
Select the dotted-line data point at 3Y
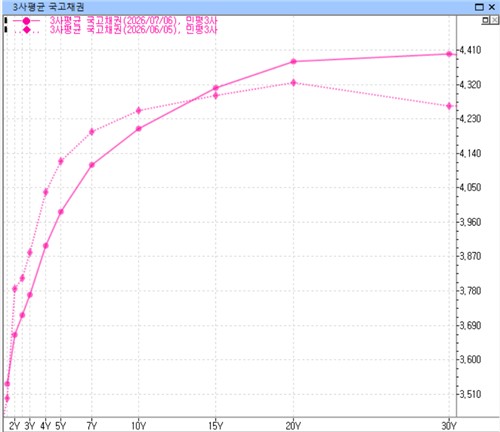(x=30, y=252)
